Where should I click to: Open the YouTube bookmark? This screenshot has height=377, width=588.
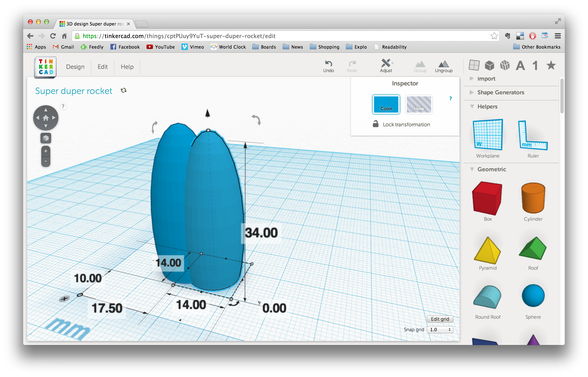click(160, 47)
